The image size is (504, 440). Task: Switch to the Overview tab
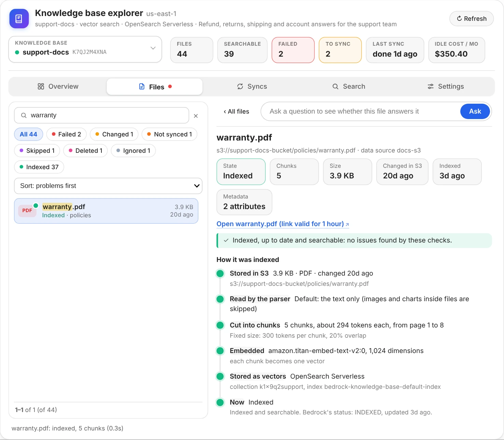coord(58,87)
